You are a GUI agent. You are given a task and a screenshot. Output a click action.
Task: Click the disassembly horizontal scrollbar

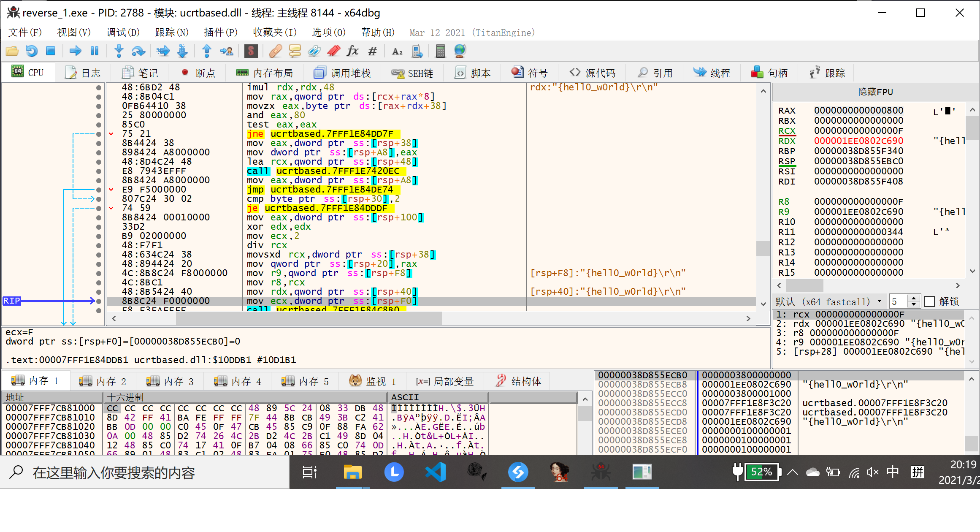click(x=308, y=318)
